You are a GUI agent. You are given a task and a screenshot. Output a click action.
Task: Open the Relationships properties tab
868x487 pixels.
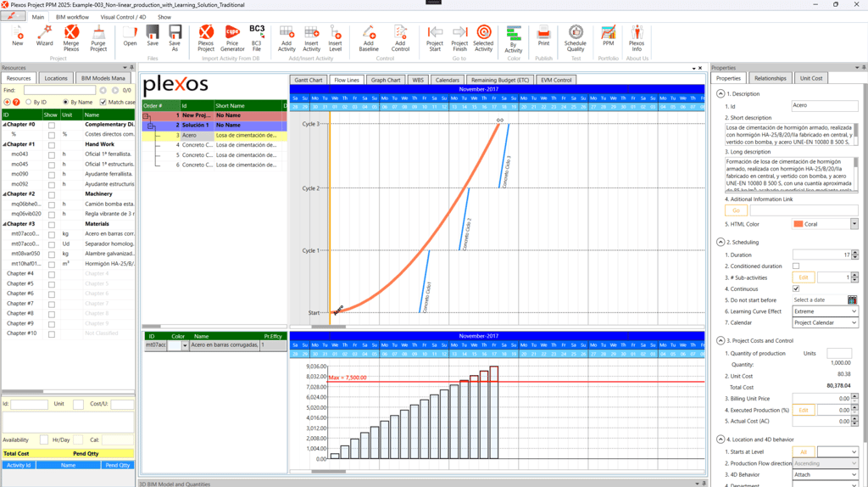click(770, 78)
